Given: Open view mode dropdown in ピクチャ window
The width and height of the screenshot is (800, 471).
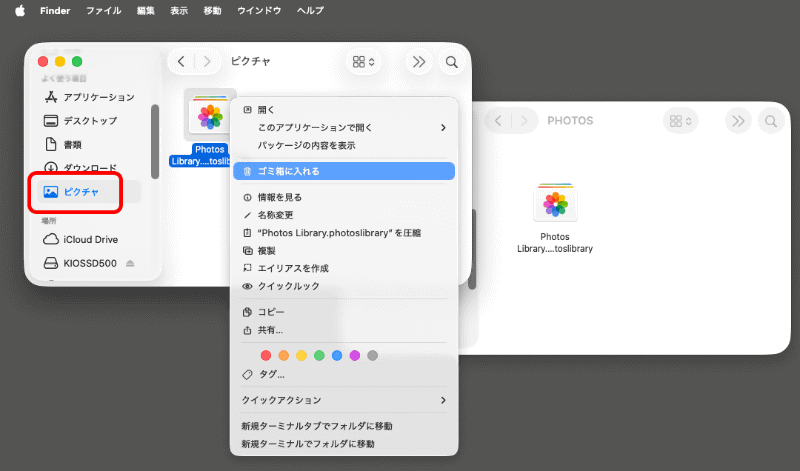Looking at the screenshot, I should point(364,62).
